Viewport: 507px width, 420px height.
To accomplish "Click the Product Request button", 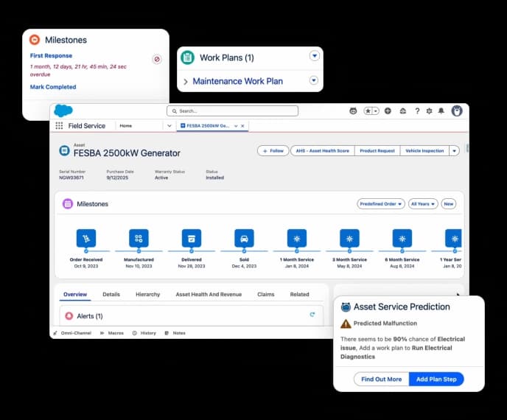I will tap(377, 150).
